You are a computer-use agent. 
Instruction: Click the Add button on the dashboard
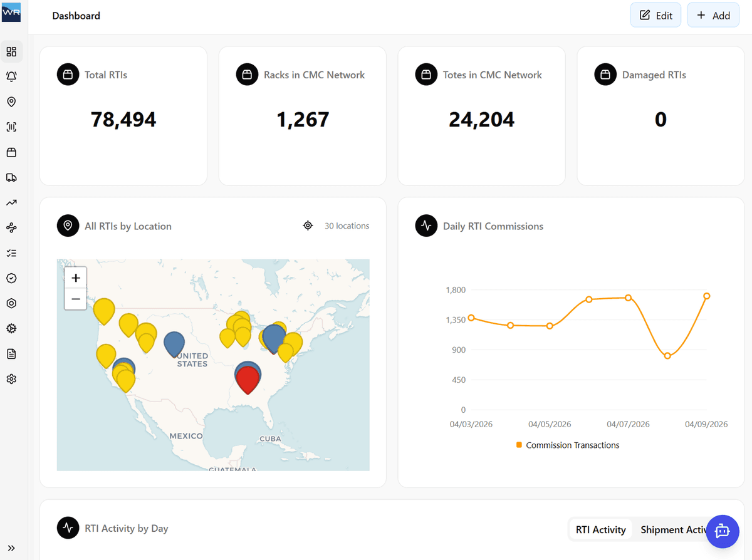(x=713, y=14)
